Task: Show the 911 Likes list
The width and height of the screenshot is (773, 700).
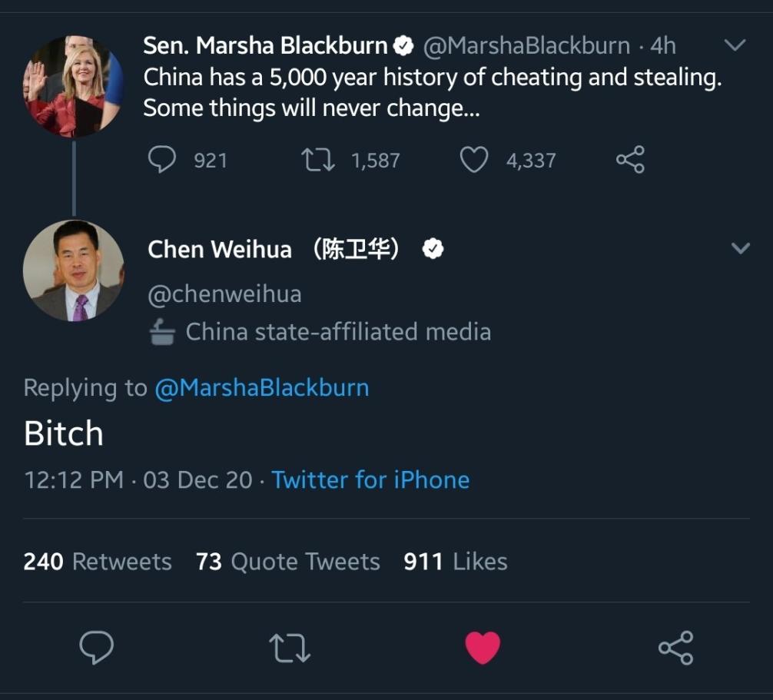Action: [x=456, y=562]
